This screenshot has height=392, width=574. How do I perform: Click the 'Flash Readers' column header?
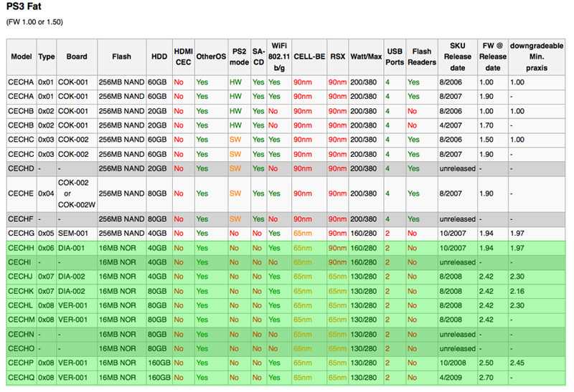pos(422,57)
